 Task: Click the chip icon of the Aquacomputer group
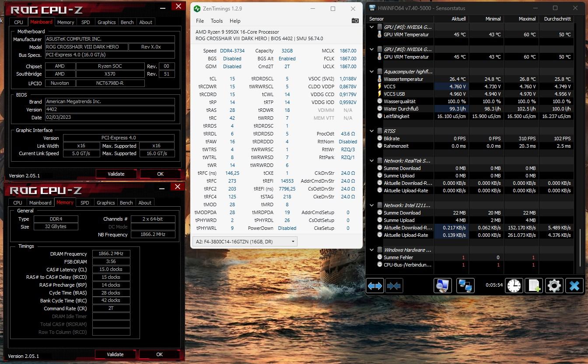coord(379,72)
